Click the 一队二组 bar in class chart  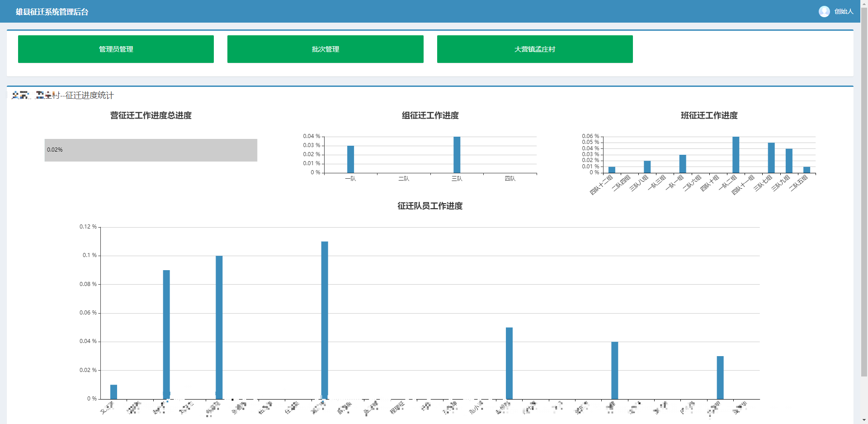736,155
